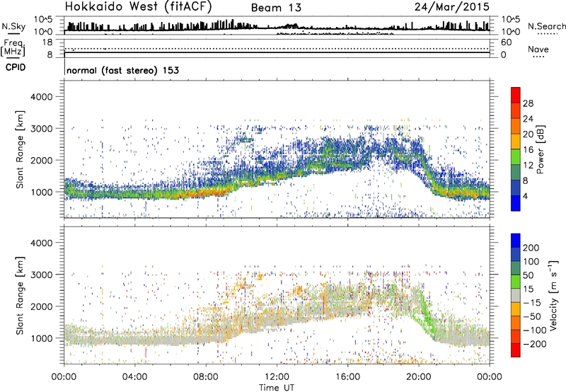The height and width of the screenshot is (392, 566).
Task: Click the '200' velocity colorbar tick
Action: 531,248
